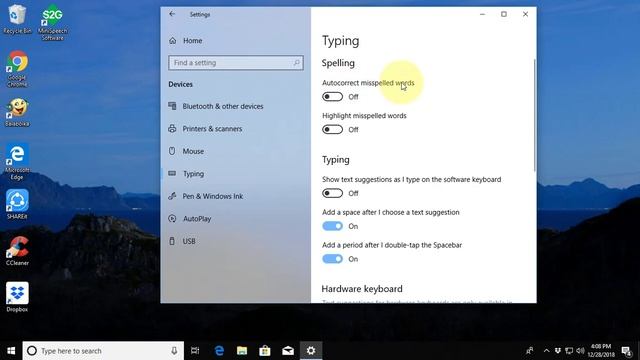Turn on Highlight misspelled words

click(332, 129)
